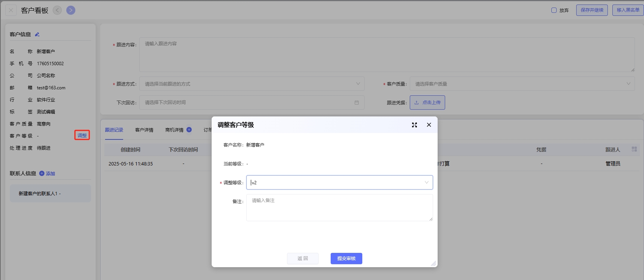Click the plus icon next to 商机详情
644x280 pixels.
tap(189, 130)
